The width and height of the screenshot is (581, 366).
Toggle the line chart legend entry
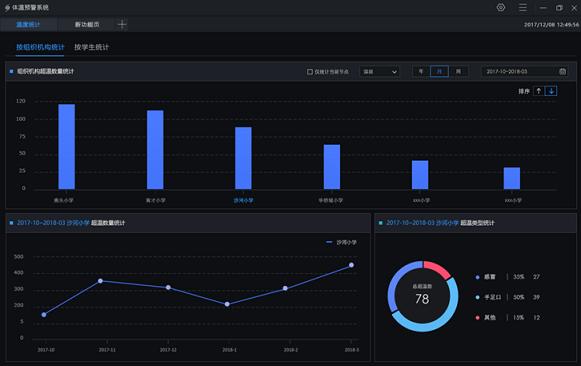pos(341,242)
